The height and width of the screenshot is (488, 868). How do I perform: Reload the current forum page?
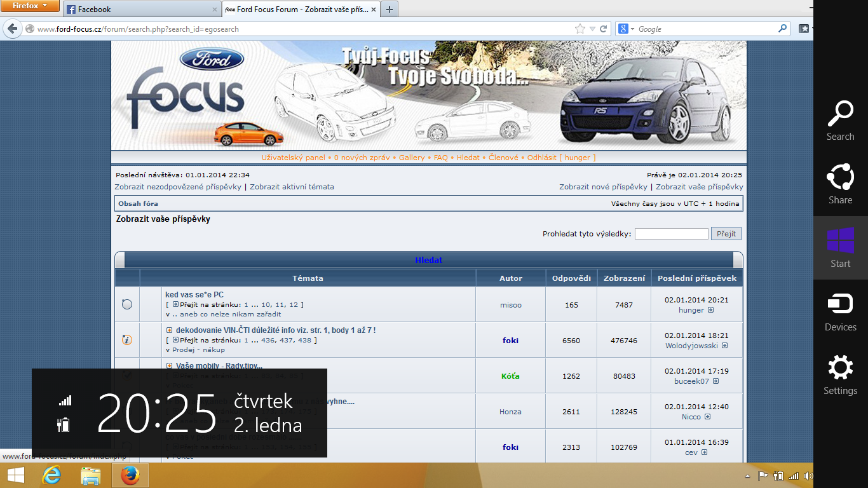[x=604, y=29]
